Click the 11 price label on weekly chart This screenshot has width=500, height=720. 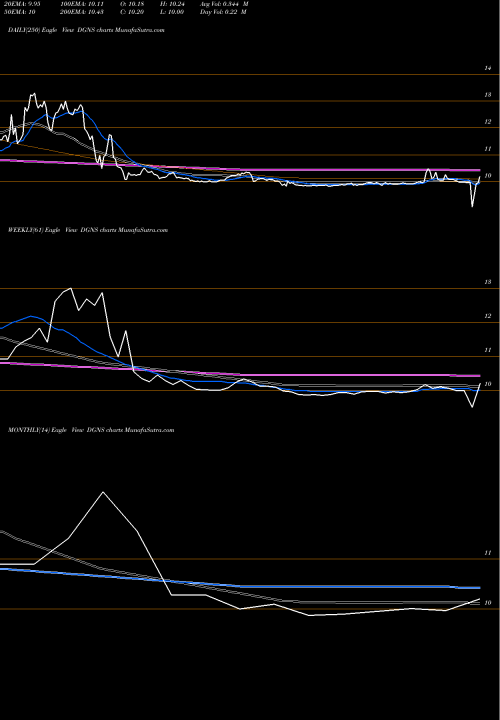point(488,350)
